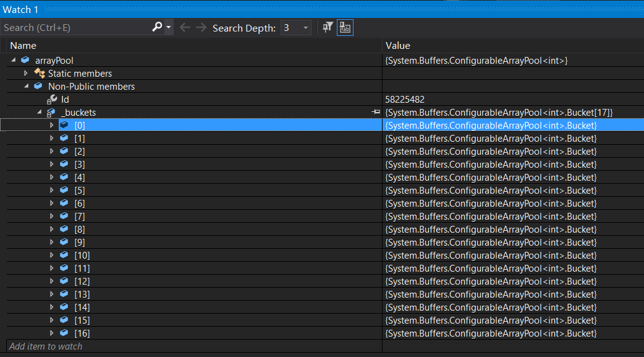Click the _buckets private field icon
The width and height of the screenshot is (644, 357).
coord(51,112)
